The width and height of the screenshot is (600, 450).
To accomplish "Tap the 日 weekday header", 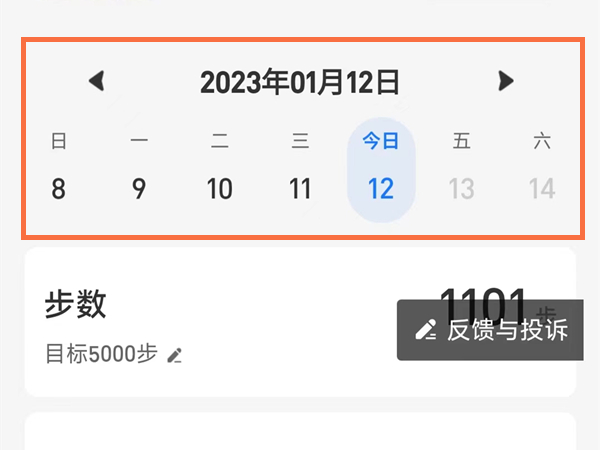I will (x=59, y=141).
